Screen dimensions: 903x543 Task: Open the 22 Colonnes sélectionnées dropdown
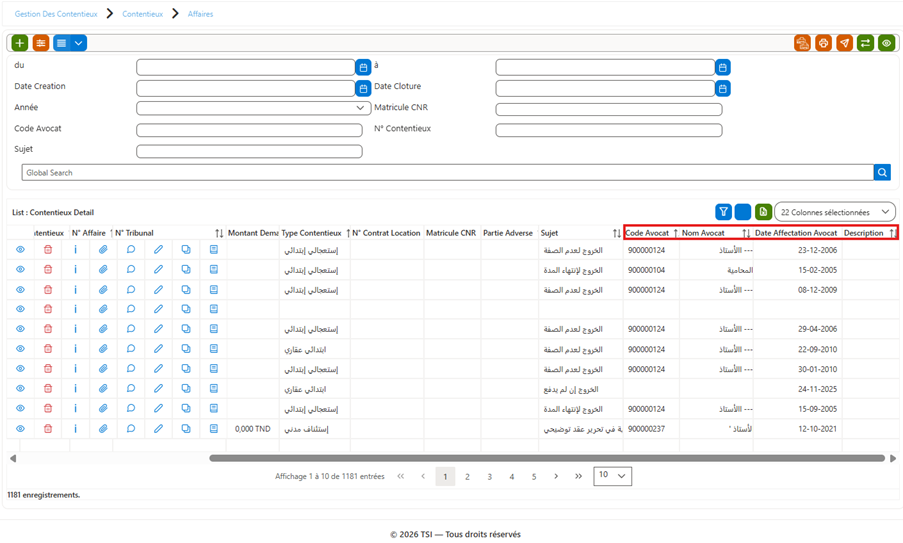coord(835,212)
